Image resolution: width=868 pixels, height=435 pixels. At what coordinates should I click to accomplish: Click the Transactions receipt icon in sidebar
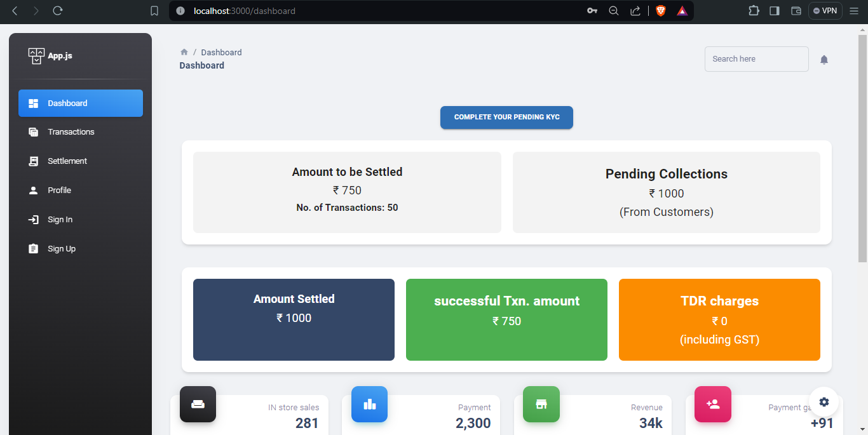click(x=33, y=131)
